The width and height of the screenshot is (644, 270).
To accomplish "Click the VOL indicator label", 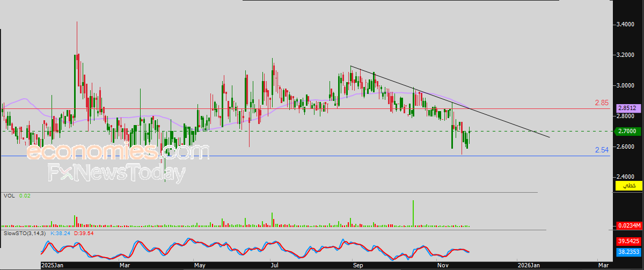I will [9, 196].
